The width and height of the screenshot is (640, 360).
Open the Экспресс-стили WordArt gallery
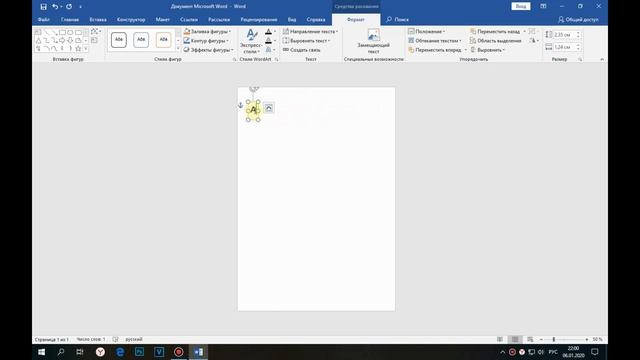(x=251, y=41)
